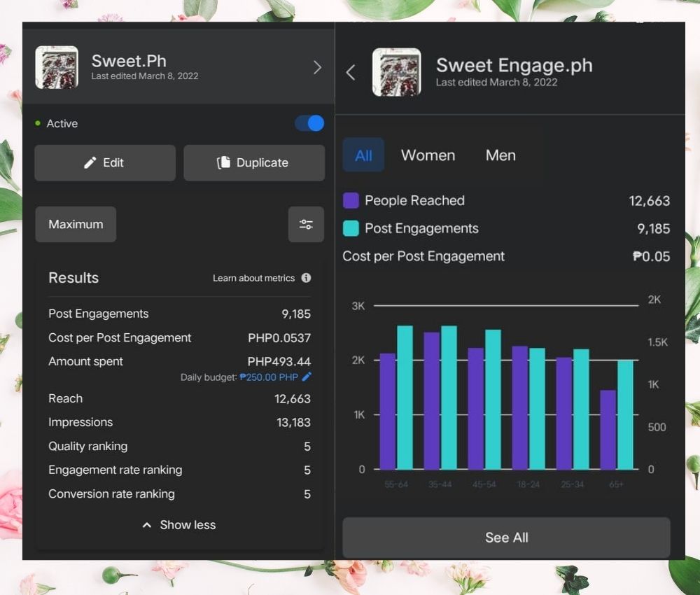Select the All audience tab
Viewport: 700px width, 595px height.
click(363, 155)
